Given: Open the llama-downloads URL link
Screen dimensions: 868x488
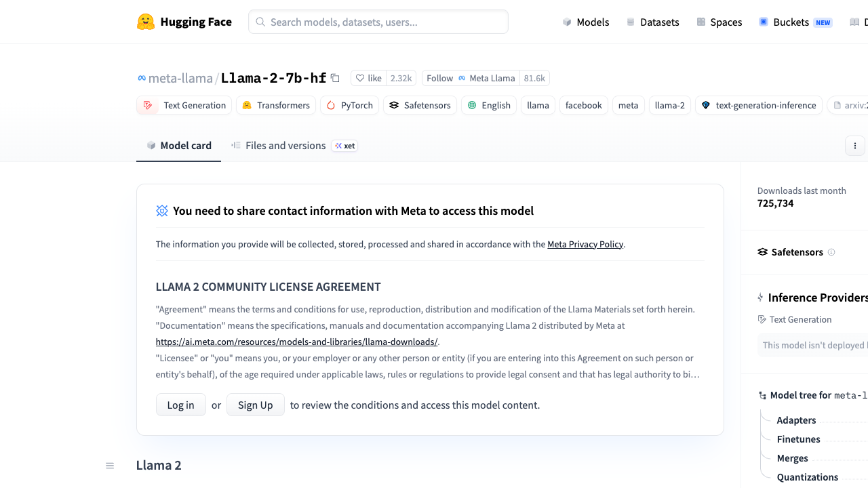Looking at the screenshot, I should click(296, 342).
